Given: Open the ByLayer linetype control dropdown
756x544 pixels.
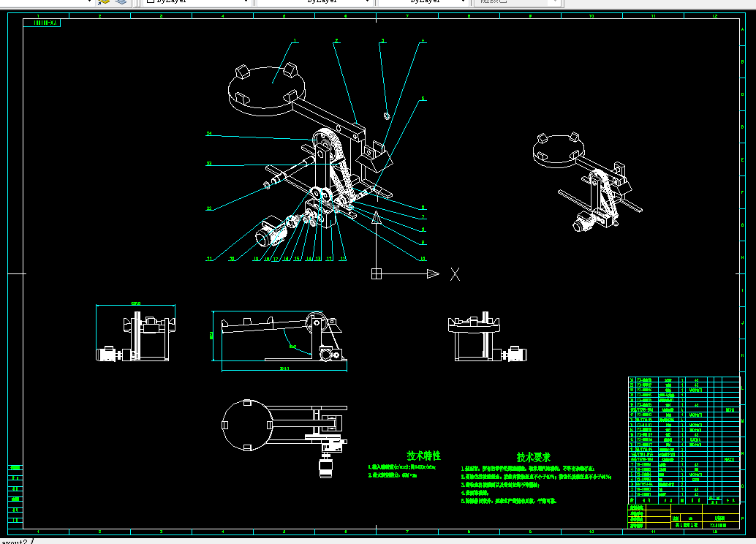Looking at the screenshot, I should (x=314, y=1).
